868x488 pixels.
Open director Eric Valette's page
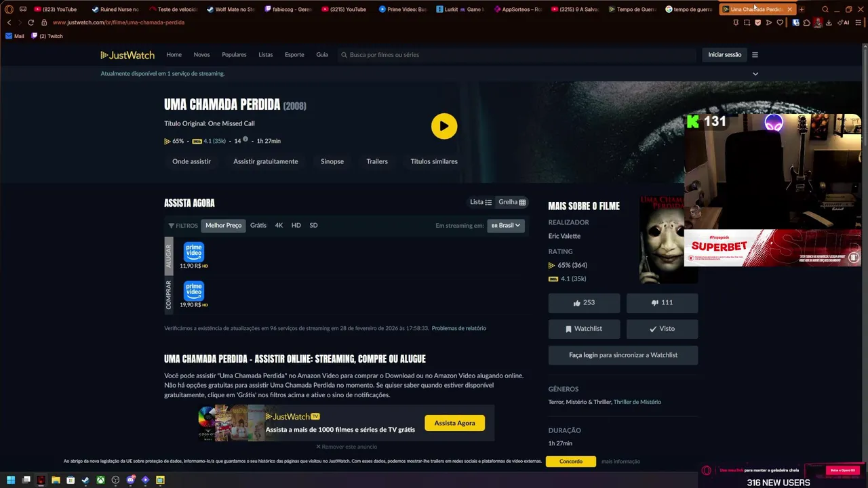pos(564,237)
